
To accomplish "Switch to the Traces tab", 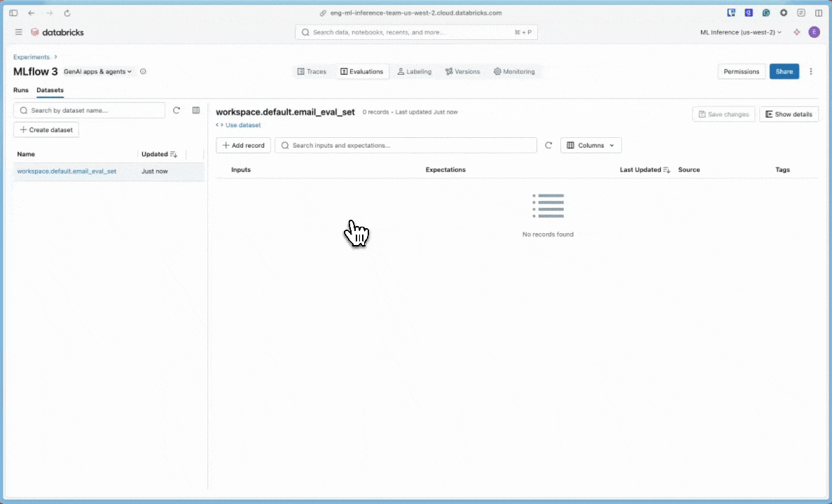I will point(312,71).
